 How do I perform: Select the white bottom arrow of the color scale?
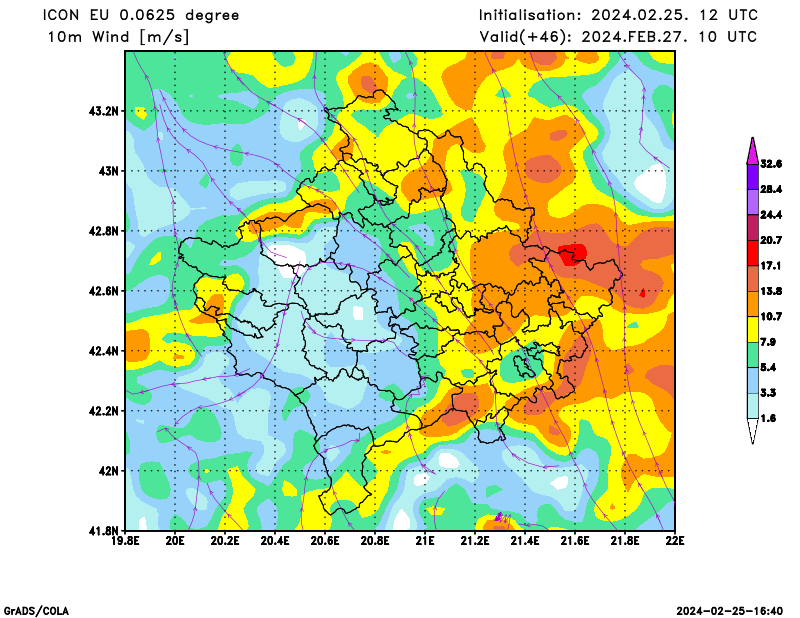pyautogui.click(x=753, y=431)
